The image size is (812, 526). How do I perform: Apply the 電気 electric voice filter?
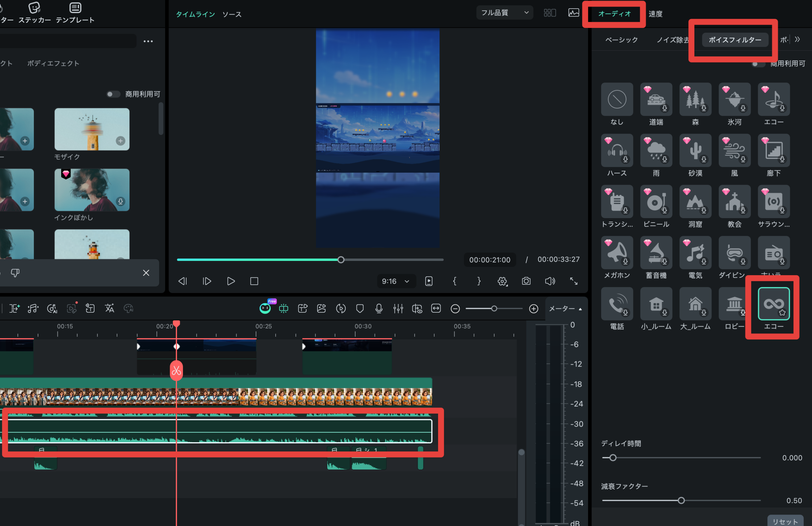695,252
